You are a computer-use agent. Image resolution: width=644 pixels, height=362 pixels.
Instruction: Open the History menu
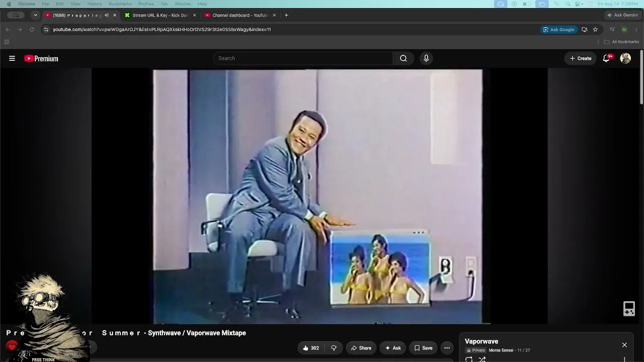pos(95,4)
